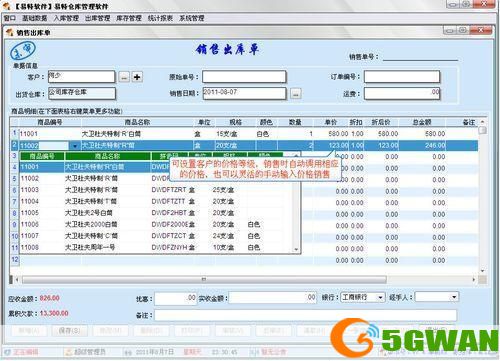The image size is (500, 361).
Task: Click the 销售日期 field showing 2011-08-07
Action: pos(244,93)
